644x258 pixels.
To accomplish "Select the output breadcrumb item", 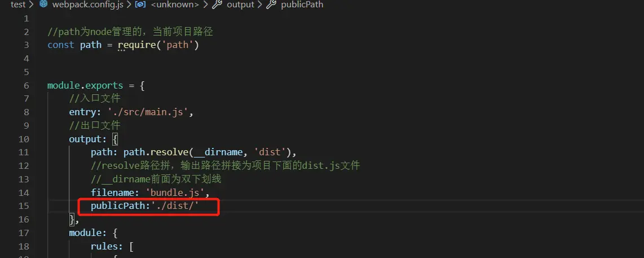I will [x=240, y=5].
